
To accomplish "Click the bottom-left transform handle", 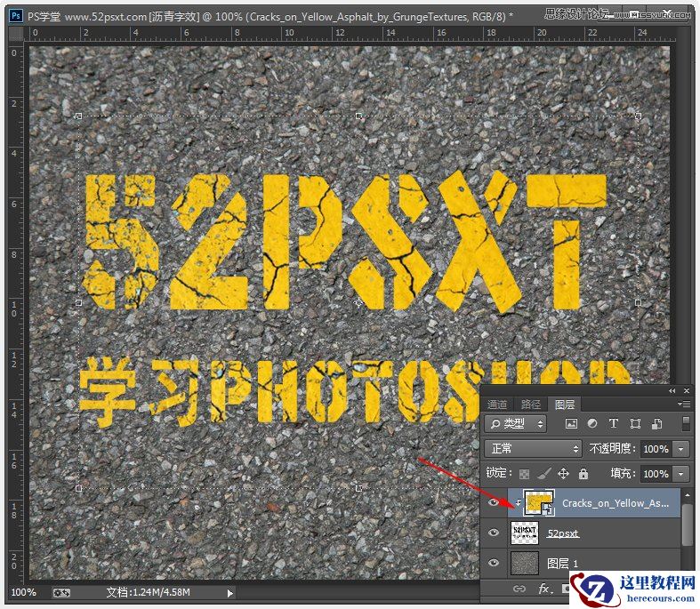I will (78, 488).
